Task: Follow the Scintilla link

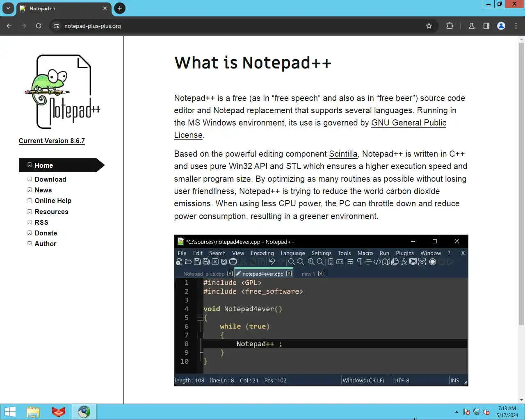Action: click(x=343, y=154)
